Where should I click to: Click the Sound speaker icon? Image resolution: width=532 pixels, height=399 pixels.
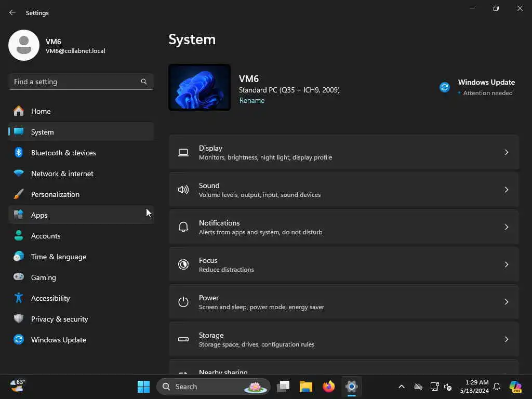(183, 190)
